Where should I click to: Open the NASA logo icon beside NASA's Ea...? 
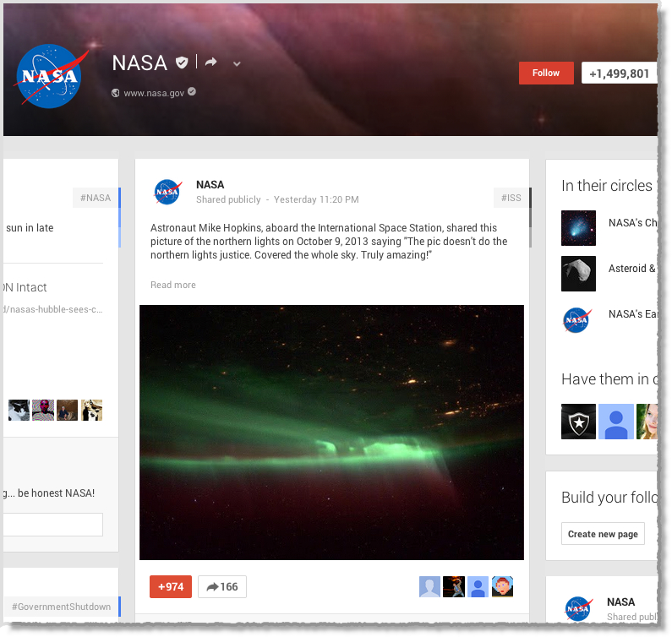coord(576,319)
